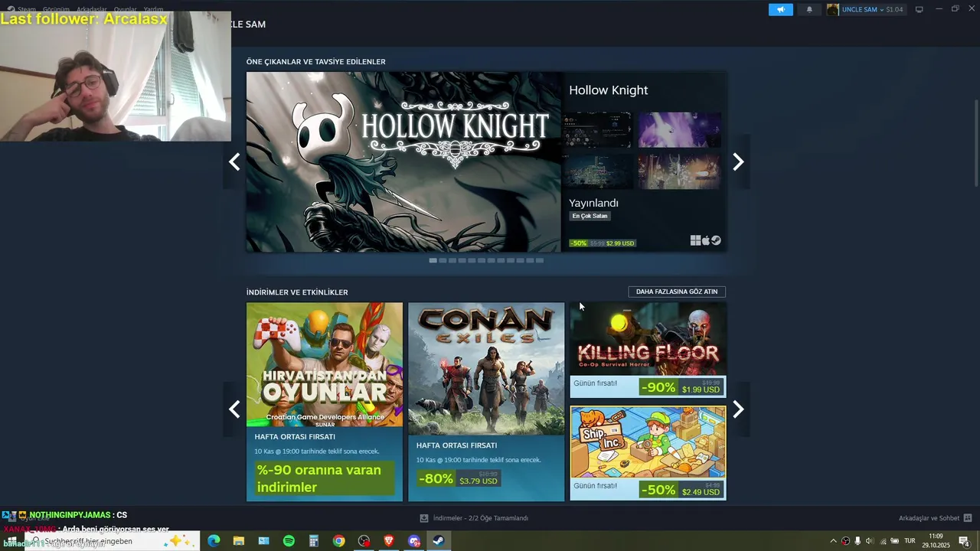Expand hidden system tray icons chevron

[833, 541]
